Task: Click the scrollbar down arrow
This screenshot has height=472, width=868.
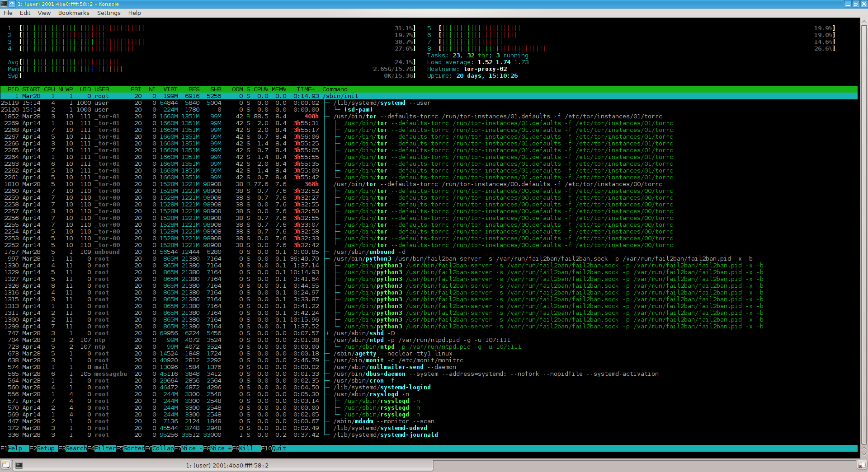Action: (864, 455)
